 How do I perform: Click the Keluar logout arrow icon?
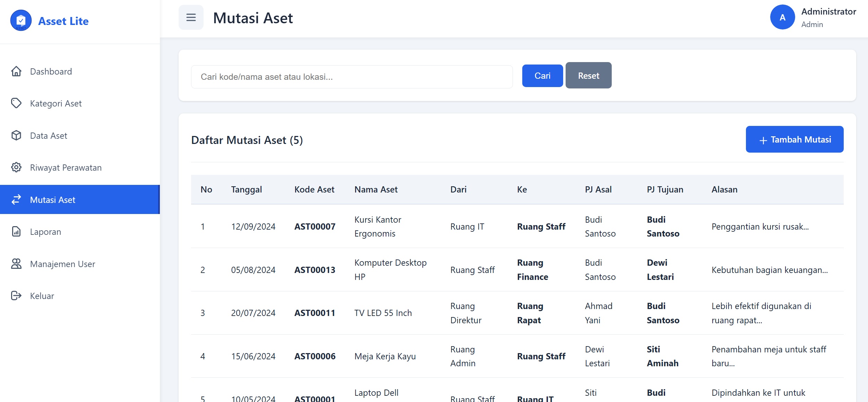(x=16, y=296)
